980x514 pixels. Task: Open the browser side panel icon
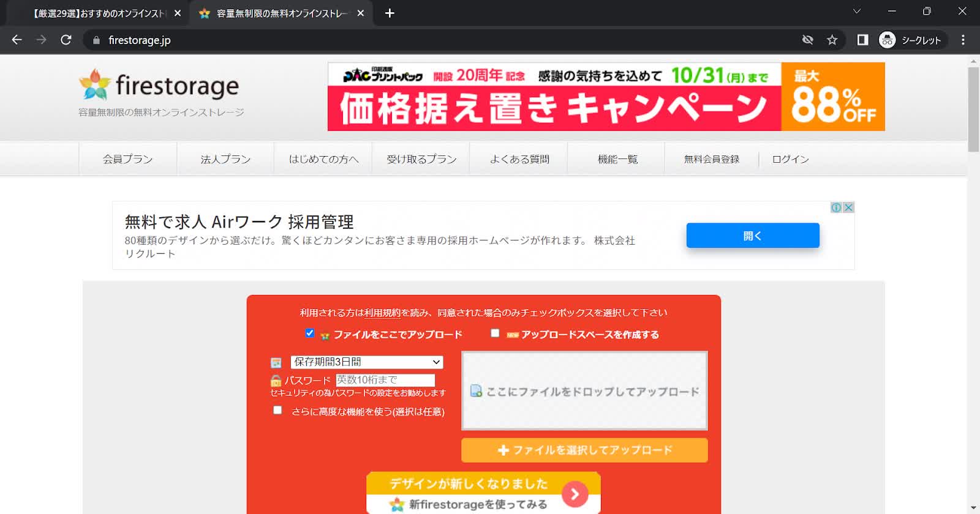tap(862, 40)
